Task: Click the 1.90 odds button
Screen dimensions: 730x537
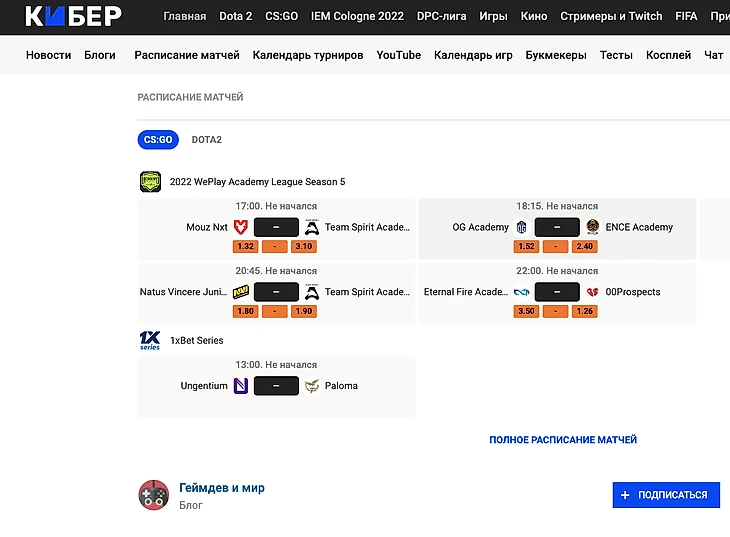Action: [x=304, y=311]
